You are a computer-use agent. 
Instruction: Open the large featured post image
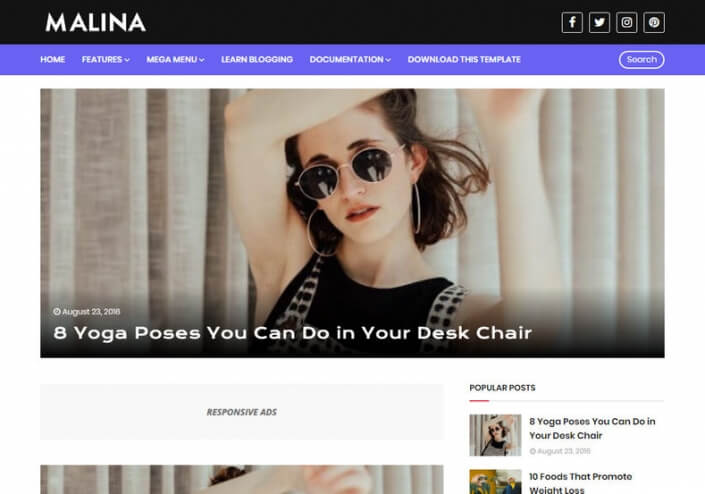pyautogui.click(x=352, y=223)
